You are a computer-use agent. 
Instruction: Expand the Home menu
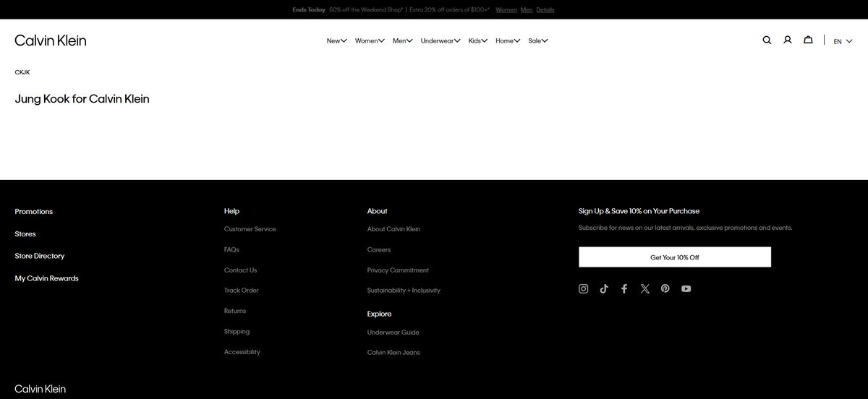click(508, 41)
